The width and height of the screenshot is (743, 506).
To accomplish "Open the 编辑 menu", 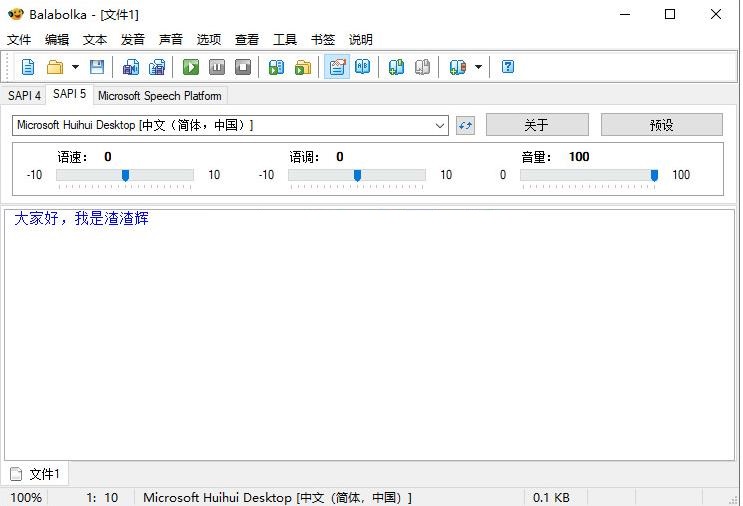I will [57, 40].
